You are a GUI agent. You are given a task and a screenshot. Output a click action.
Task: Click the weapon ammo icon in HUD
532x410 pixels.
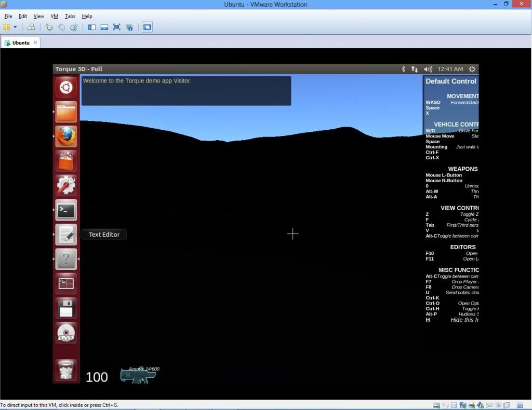click(138, 375)
